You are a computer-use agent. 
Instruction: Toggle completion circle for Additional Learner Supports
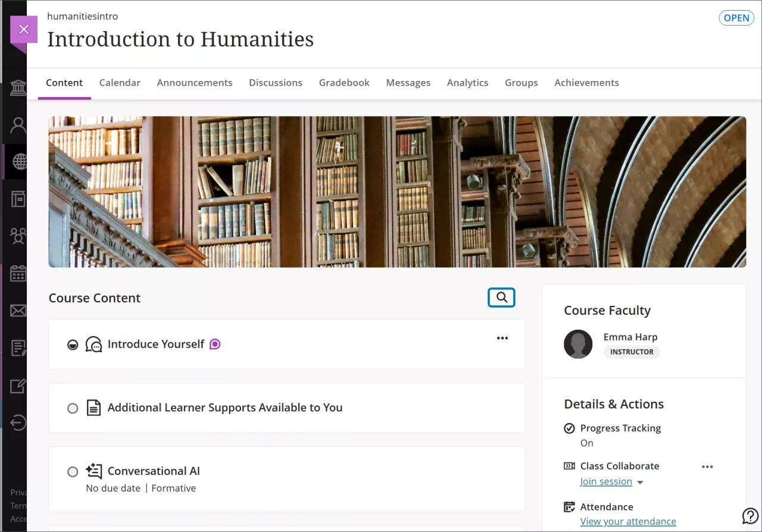coord(73,408)
